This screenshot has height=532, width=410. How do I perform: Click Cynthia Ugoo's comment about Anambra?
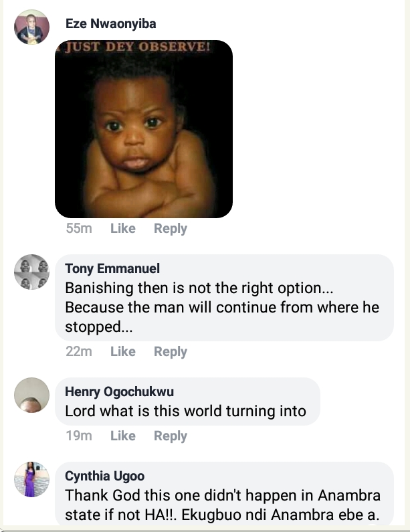[224, 507]
